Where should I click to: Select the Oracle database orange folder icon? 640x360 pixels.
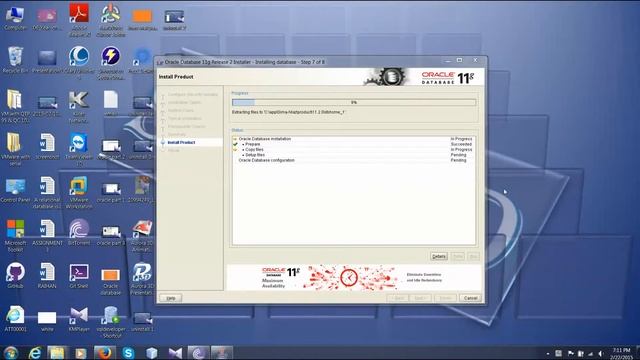(x=111, y=281)
